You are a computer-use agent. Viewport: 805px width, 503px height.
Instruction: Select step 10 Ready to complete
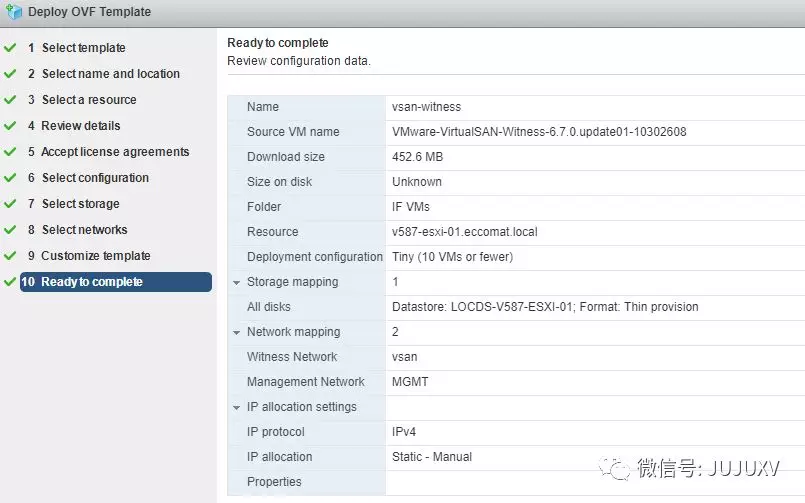click(x=91, y=282)
